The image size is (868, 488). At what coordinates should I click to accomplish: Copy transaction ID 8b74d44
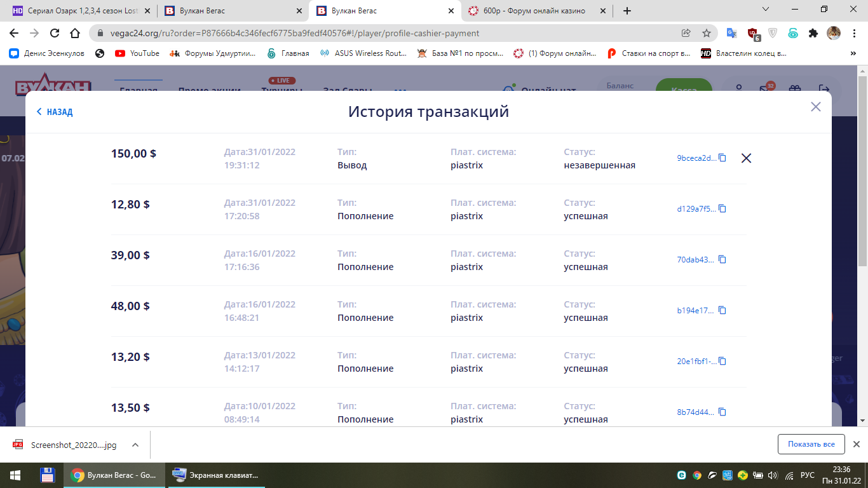(x=722, y=412)
